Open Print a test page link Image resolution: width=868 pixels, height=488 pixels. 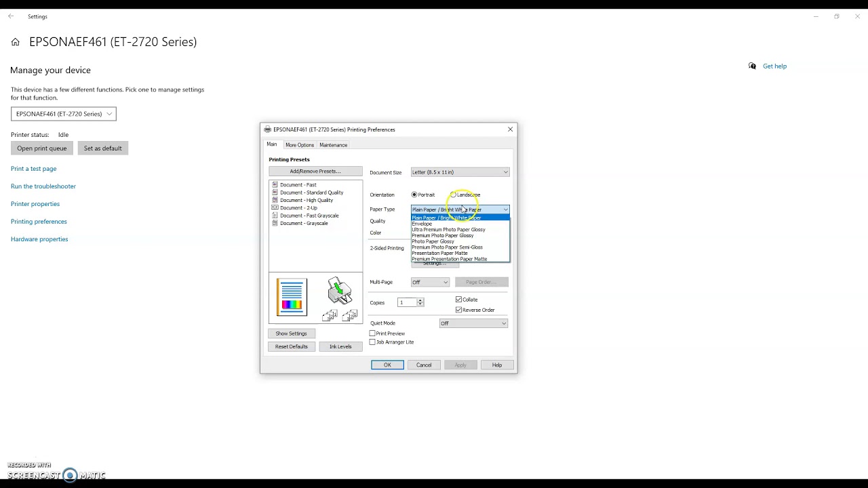coord(34,169)
